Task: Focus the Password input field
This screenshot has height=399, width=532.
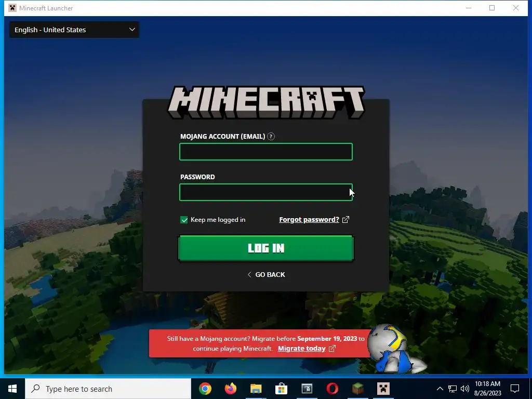Action: coord(266,192)
